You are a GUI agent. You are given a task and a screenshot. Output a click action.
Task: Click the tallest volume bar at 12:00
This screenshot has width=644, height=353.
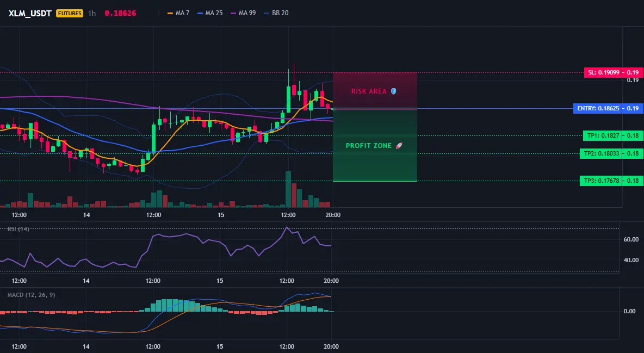click(288, 189)
